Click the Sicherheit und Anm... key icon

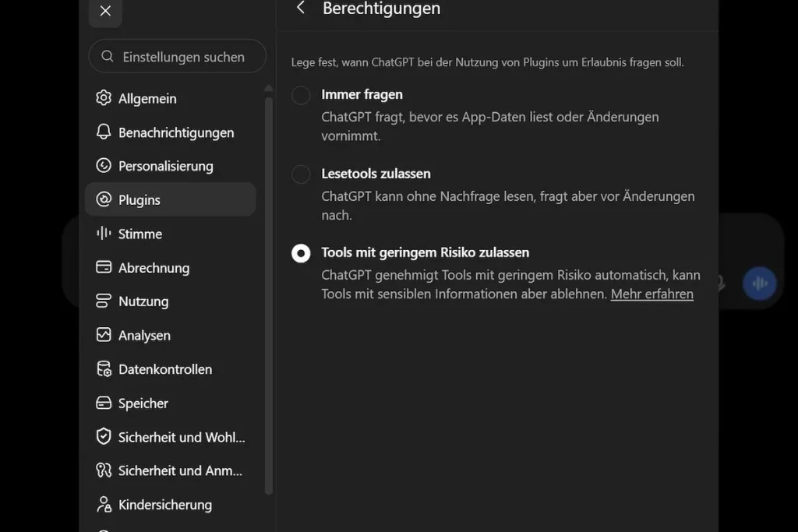104,470
